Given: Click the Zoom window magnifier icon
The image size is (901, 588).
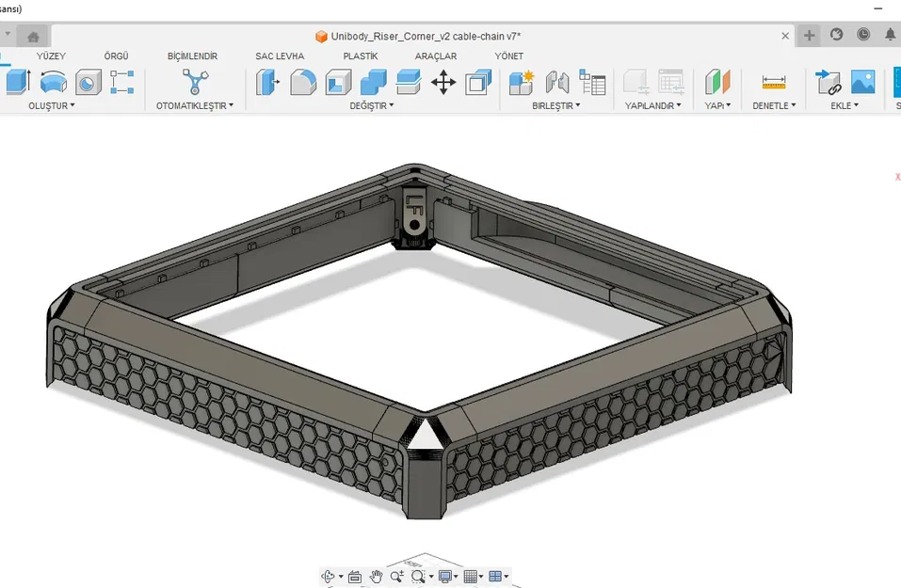Looking at the screenshot, I should tap(418, 576).
